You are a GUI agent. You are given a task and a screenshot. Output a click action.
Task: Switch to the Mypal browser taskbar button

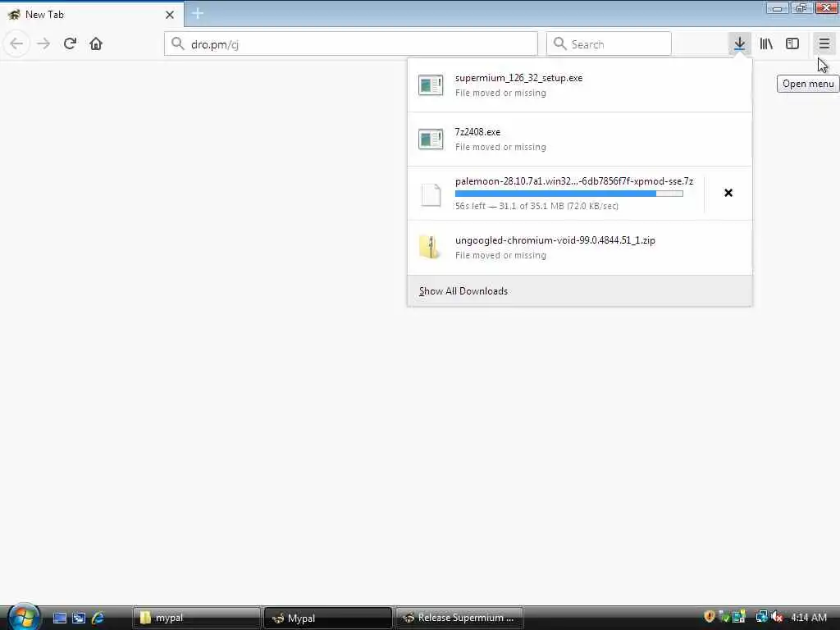click(328, 618)
